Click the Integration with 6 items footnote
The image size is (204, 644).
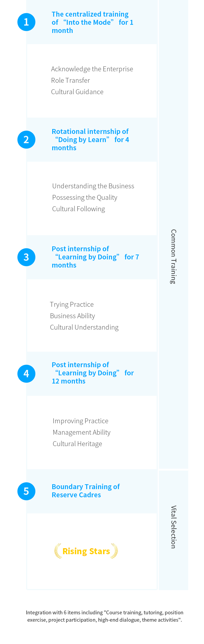(x=105, y=616)
